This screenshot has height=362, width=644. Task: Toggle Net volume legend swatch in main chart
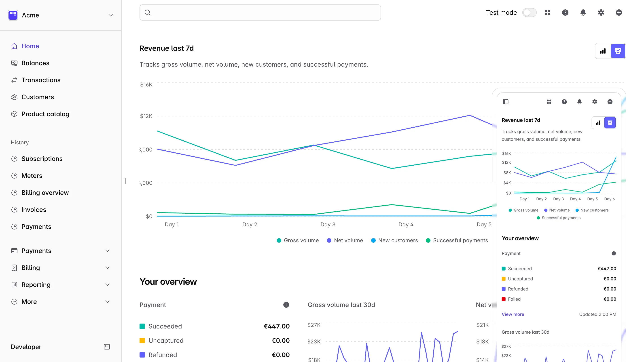[x=329, y=240]
